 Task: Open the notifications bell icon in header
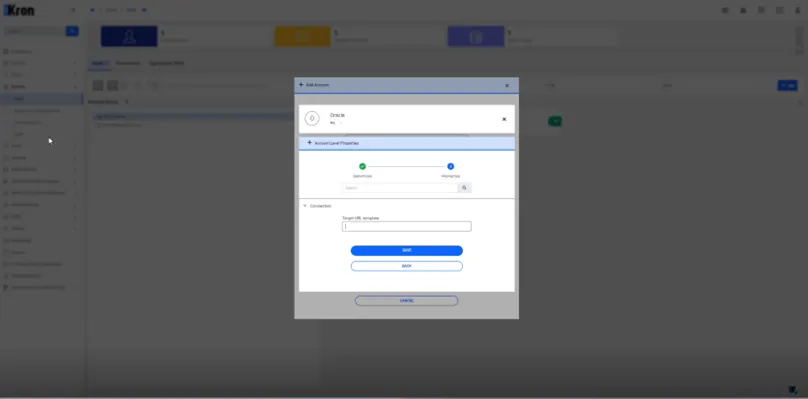743,10
